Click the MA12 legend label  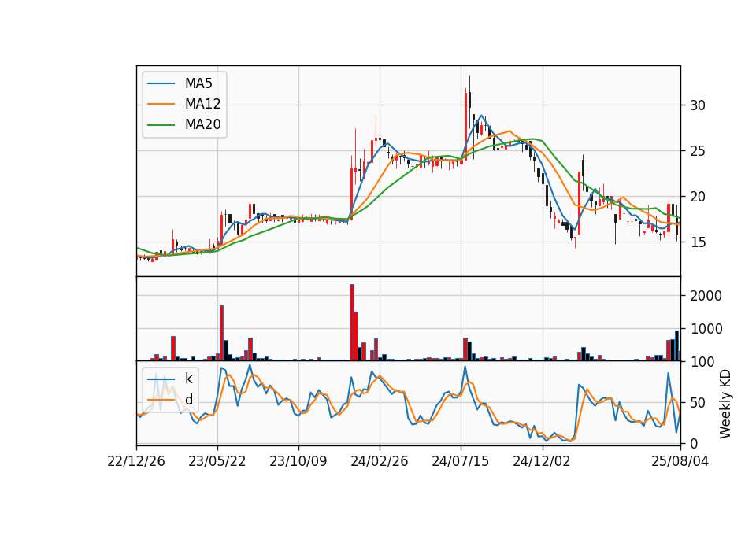pyautogui.click(x=202, y=104)
